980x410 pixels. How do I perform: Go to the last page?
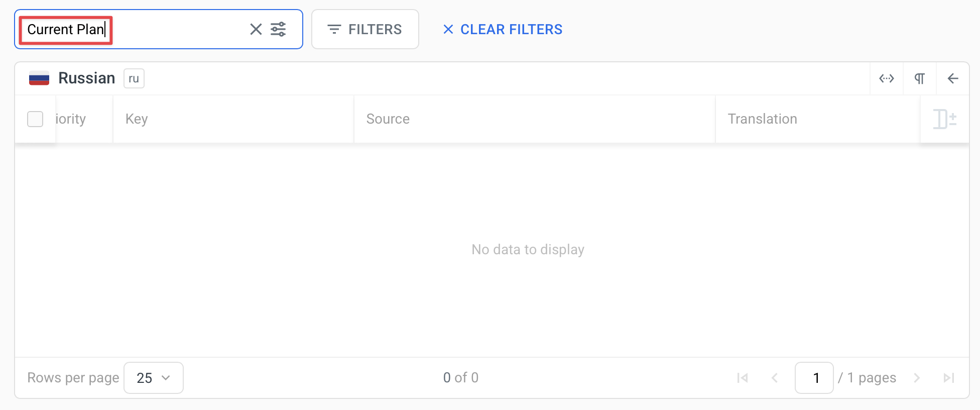pos(948,378)
